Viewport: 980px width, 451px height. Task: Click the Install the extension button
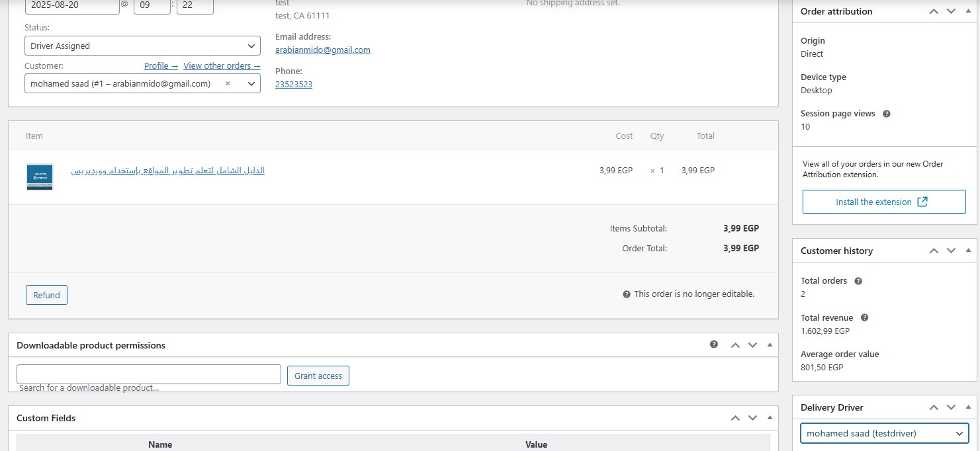(883, 202)
